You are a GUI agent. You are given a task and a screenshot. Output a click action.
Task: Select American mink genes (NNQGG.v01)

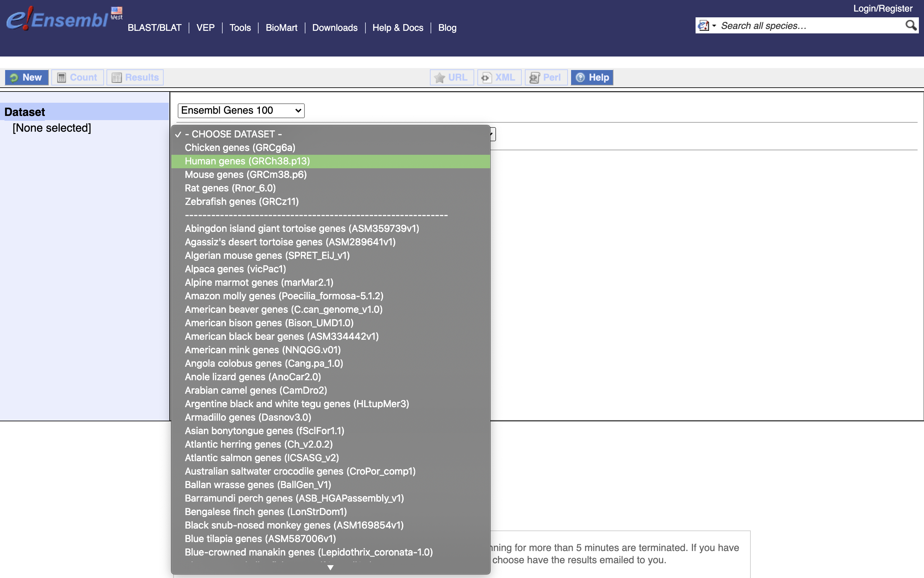[x=331, y=350]
